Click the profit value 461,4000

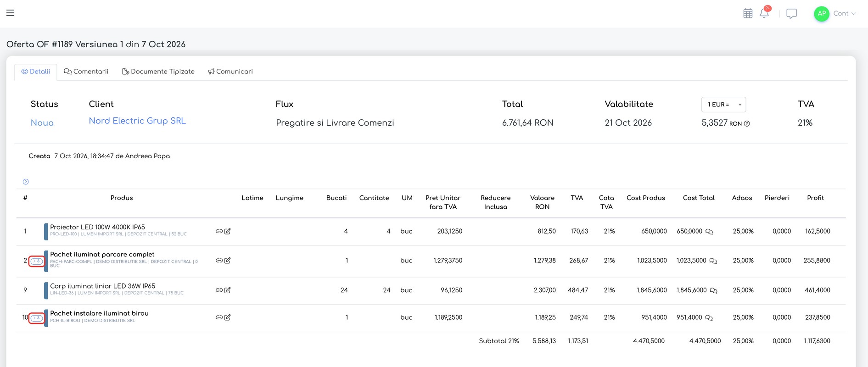pyautogui.click(x=818, y=290)
